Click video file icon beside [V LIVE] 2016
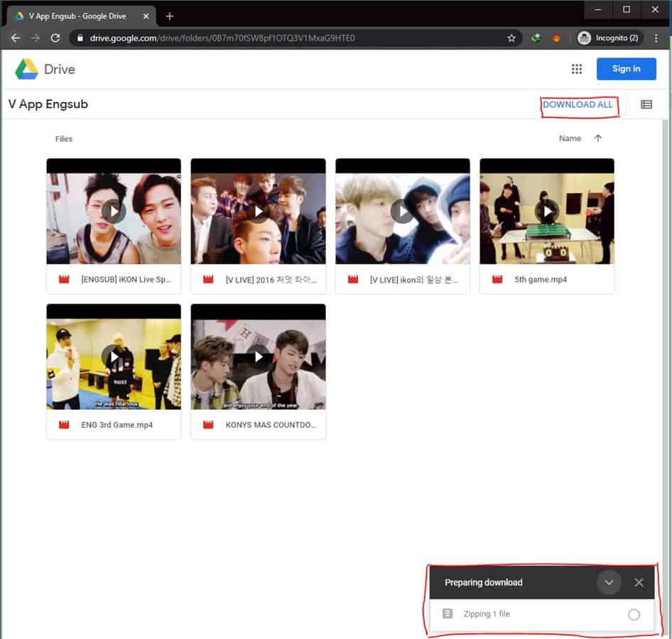The height and width of the screenshot is (639, 672). (208, 280)
